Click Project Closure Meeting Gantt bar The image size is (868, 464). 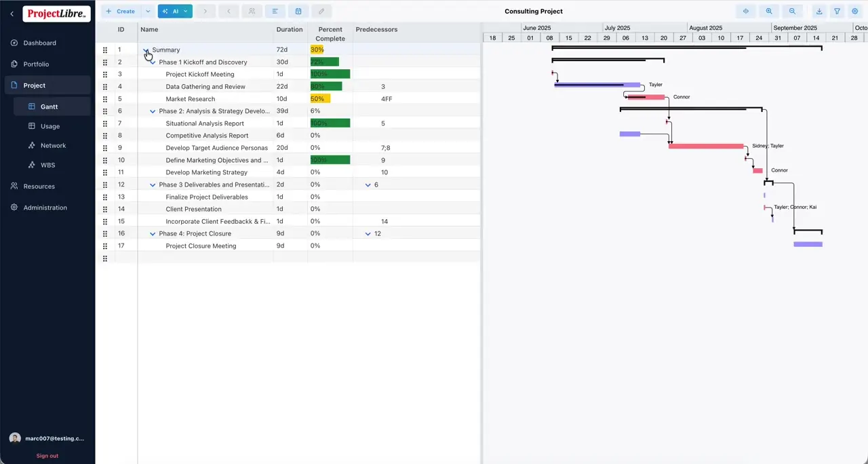pyautogui.click(x=808, y=244)
